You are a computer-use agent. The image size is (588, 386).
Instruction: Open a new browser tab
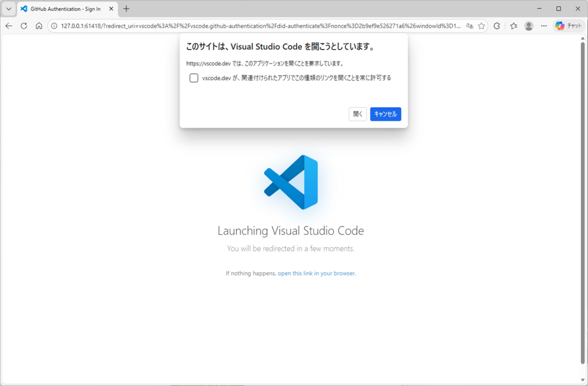click(126, 9)
